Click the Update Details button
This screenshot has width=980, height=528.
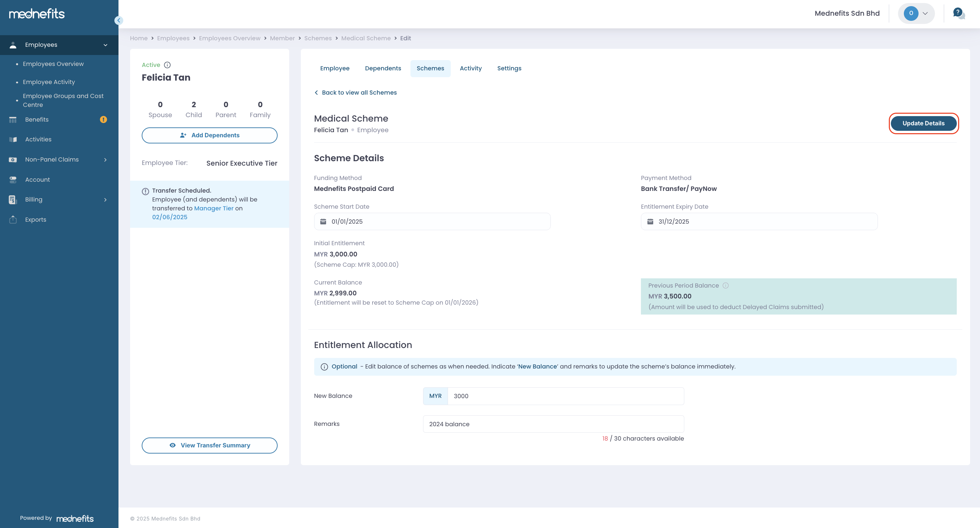923,123
